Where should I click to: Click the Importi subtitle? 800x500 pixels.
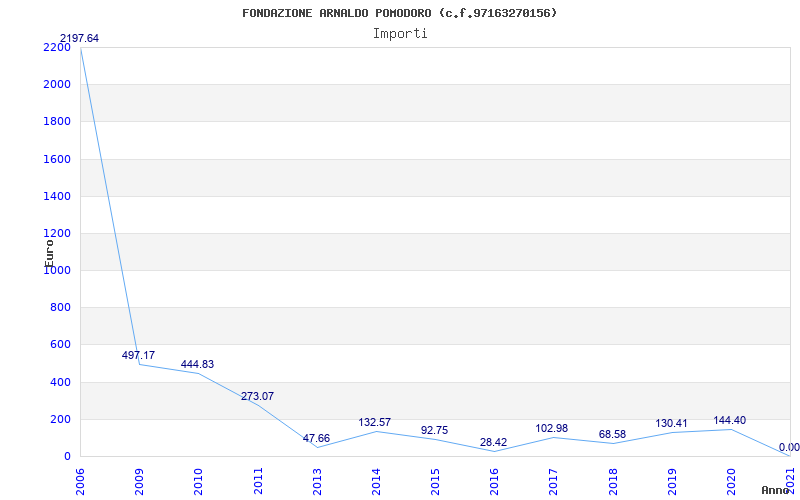(400, 34)
